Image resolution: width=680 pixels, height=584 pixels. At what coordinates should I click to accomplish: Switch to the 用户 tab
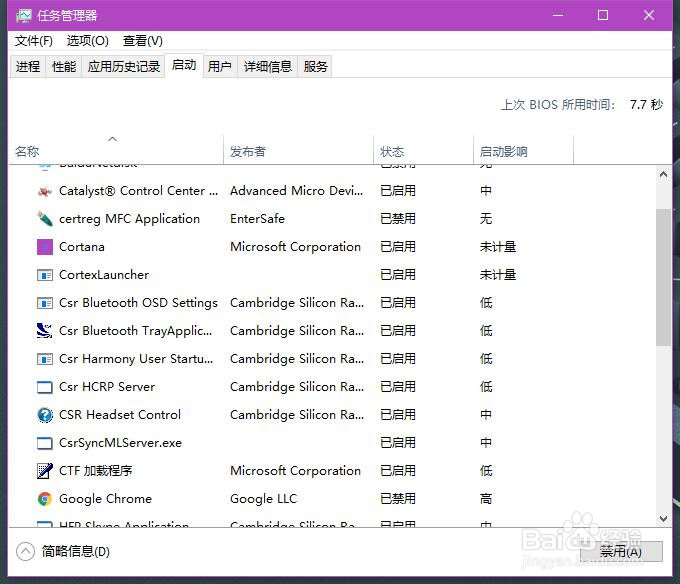220,66
